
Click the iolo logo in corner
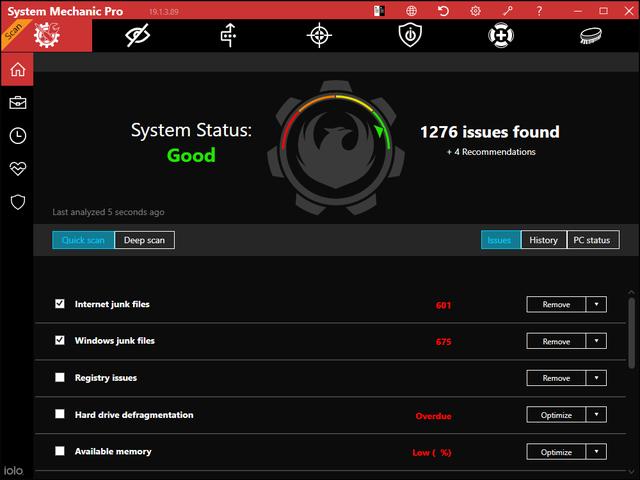tap(13, 471)
